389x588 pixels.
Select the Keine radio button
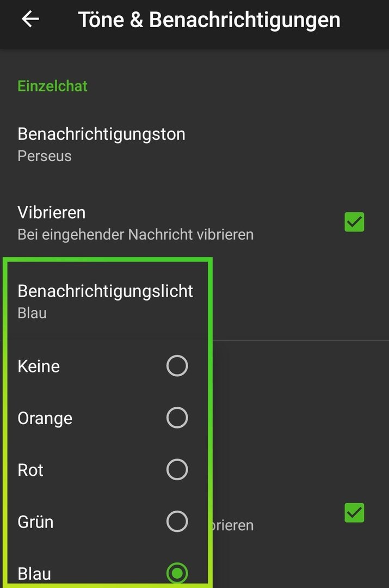pyautogui.click(x=177, y=366)
